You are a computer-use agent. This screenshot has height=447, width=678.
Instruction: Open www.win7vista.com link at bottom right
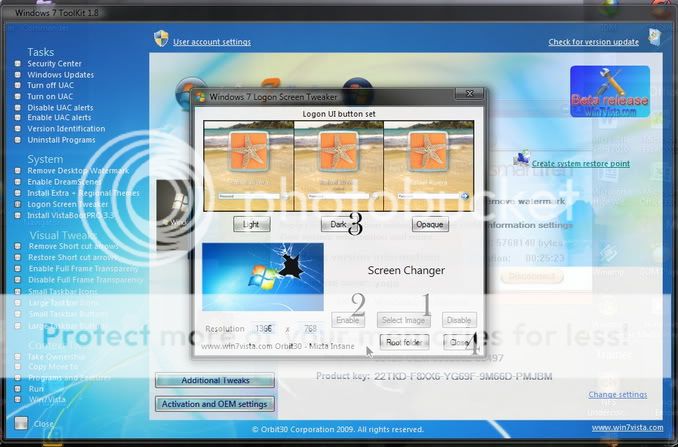[627, 428]
